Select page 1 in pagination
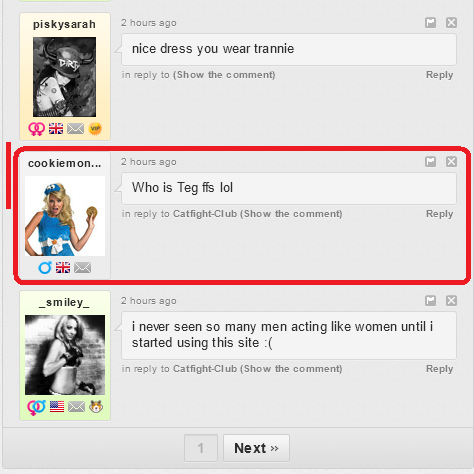This screenshot has width=474, height=474. pyautogui.click(x=201, y=448)
